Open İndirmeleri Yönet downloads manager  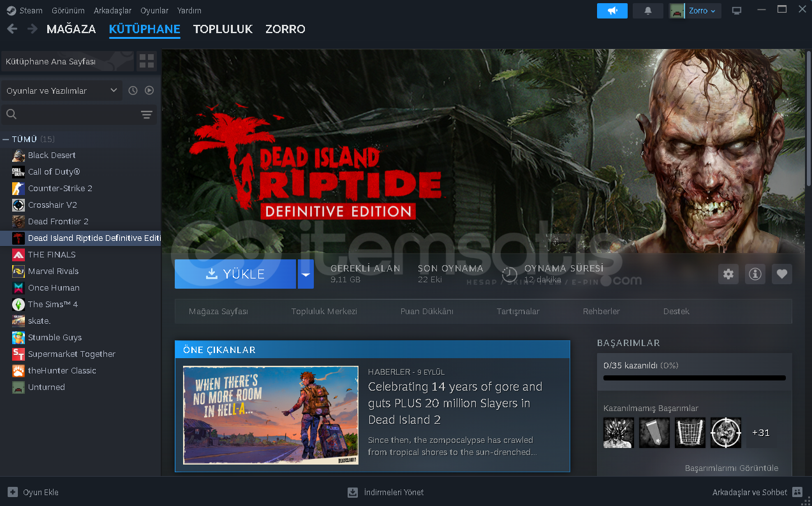pyautogui.click(x=385, y=492)
